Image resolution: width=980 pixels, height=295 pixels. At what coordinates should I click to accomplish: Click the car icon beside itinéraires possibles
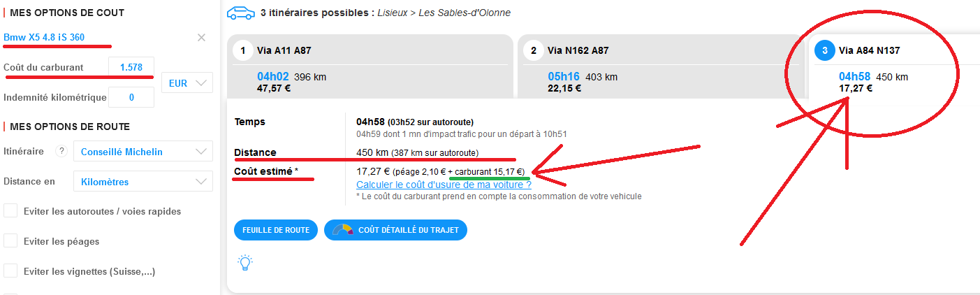[x=240, y=13]
